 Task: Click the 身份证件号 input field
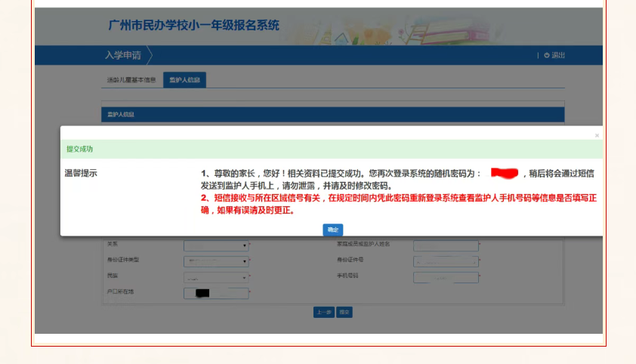pos(446,262)
